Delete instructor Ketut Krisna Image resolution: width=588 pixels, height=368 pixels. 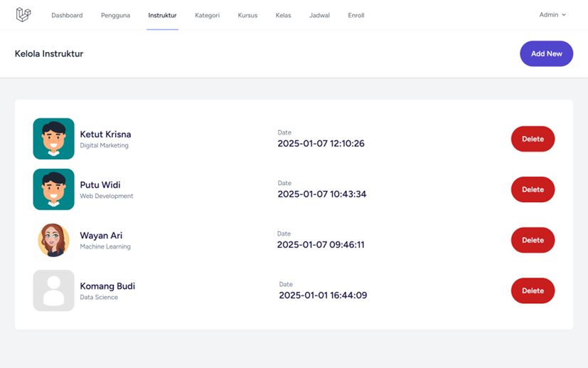coord(533,139)
